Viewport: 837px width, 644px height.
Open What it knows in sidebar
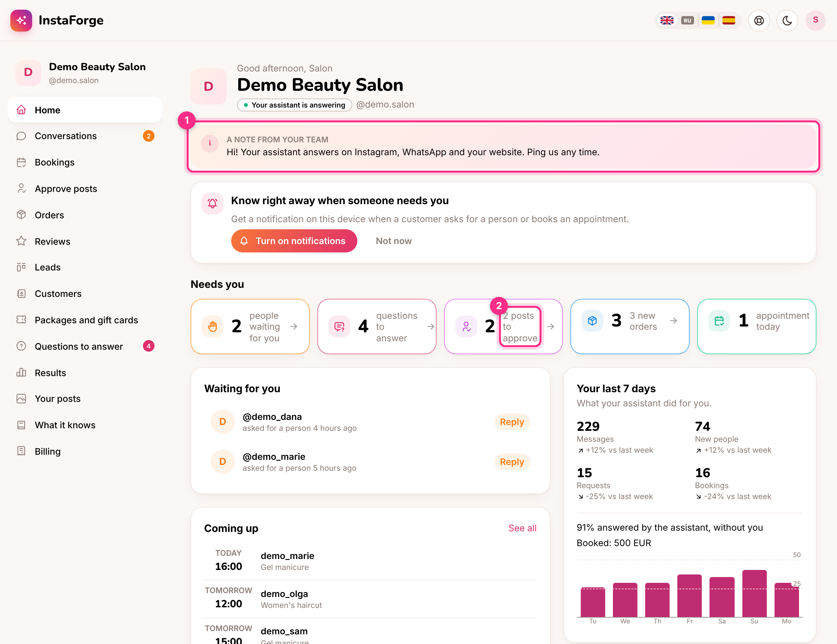[85, 425]
